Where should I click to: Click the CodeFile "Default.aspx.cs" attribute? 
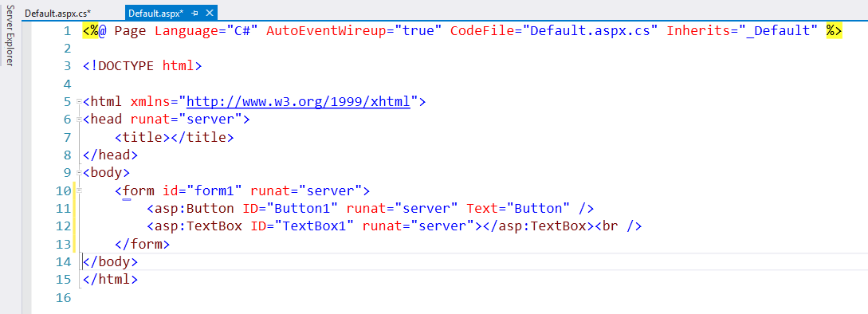tap(554, 31)
